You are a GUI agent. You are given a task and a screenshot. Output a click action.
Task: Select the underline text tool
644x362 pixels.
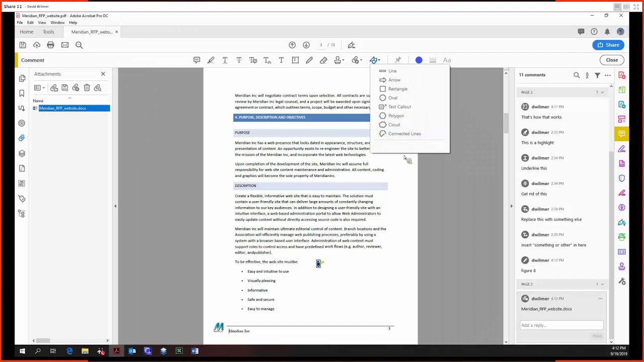click(225, 60)
